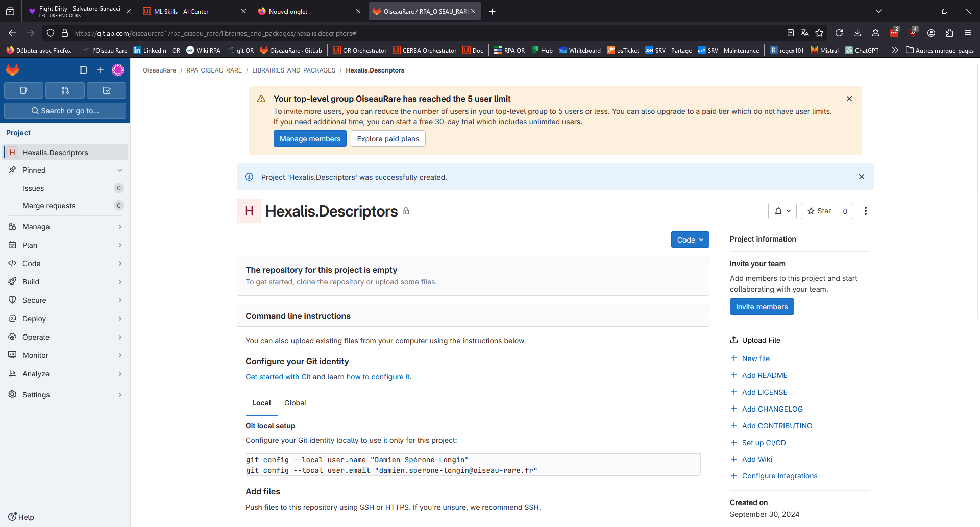Click the create new plus icon
Image resolution: width=980 pixels, height=527 pixels.
[101, 70]
